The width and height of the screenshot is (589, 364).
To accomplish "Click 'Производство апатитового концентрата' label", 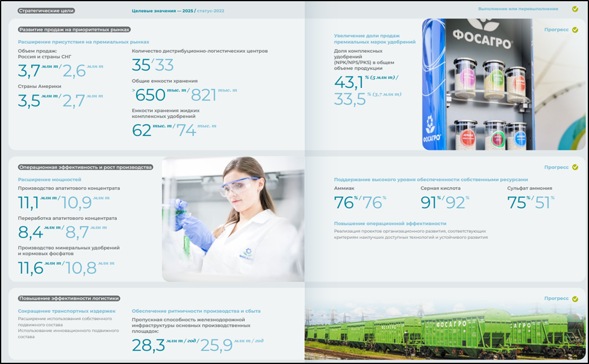I will click(69, 188).
